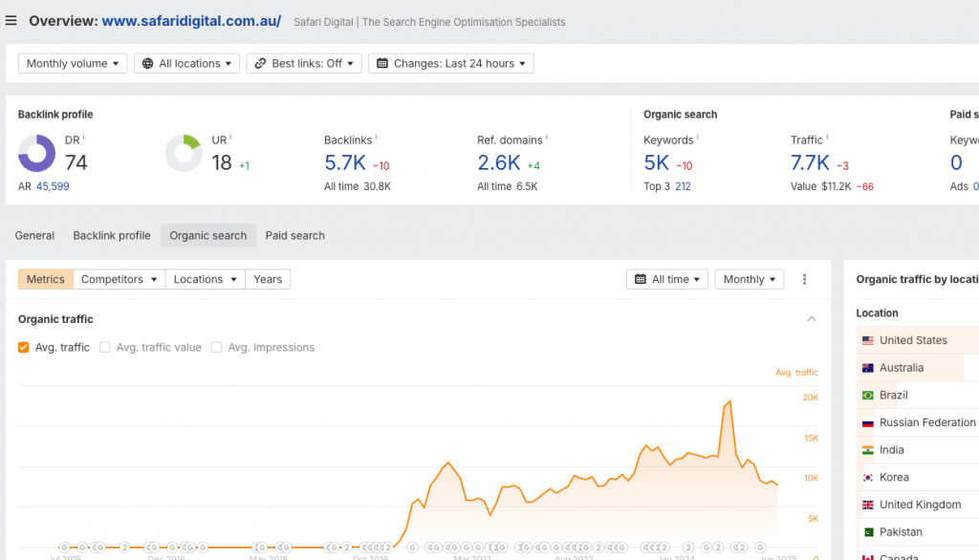Select Pakistan location row
Viewport: 979px width, 560px height.
[x=917, y=532]
